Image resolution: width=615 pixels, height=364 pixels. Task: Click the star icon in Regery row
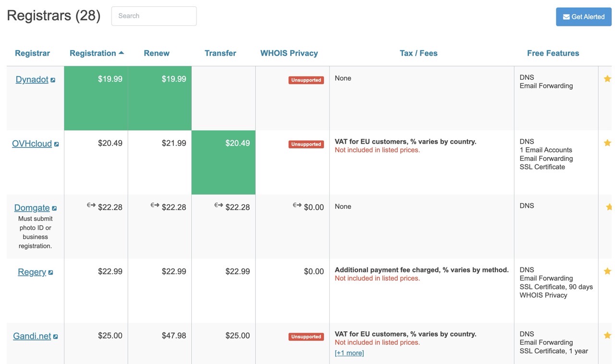pyautogui.click(x=607, y=271)
